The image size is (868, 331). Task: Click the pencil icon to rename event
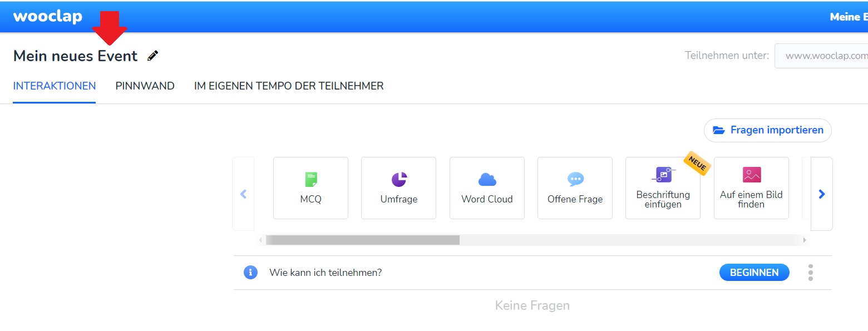click(152, 56)
